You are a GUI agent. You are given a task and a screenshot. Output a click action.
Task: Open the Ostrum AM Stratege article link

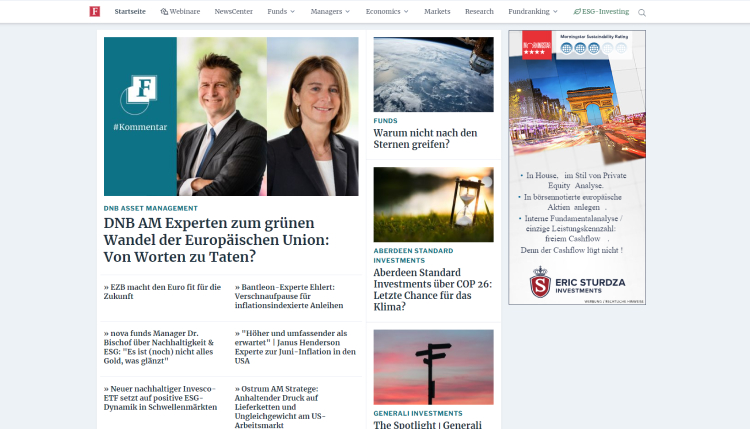coord(280,407)
